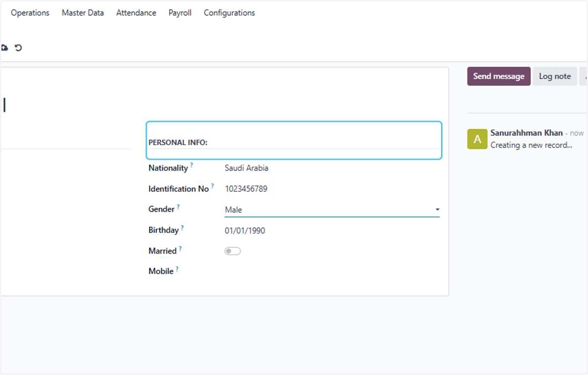Screen dimensions: 588x375
Task: Click the Log note button
Action: [x=555, y=76]
